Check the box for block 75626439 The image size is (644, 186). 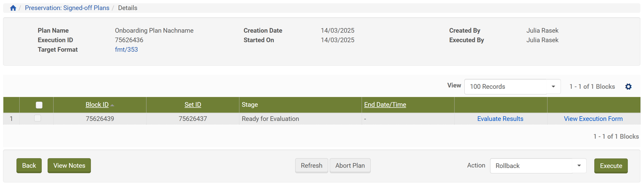(38, 118)
